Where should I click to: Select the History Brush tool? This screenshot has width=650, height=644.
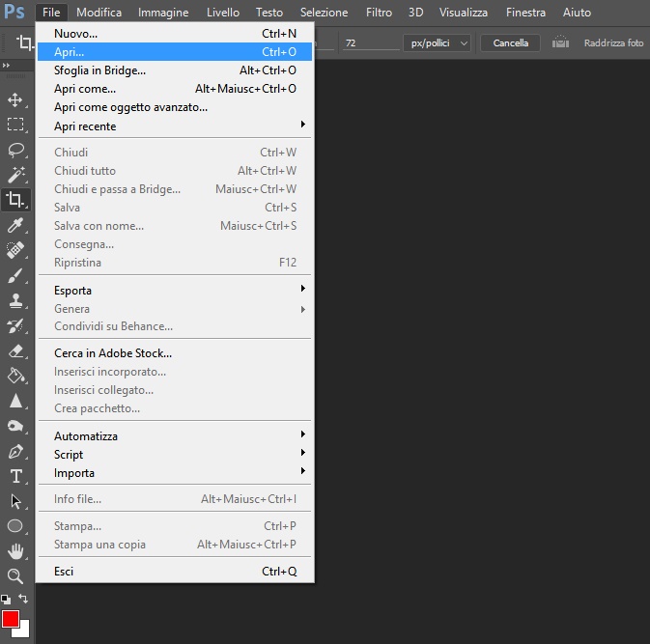coord(15,325)
